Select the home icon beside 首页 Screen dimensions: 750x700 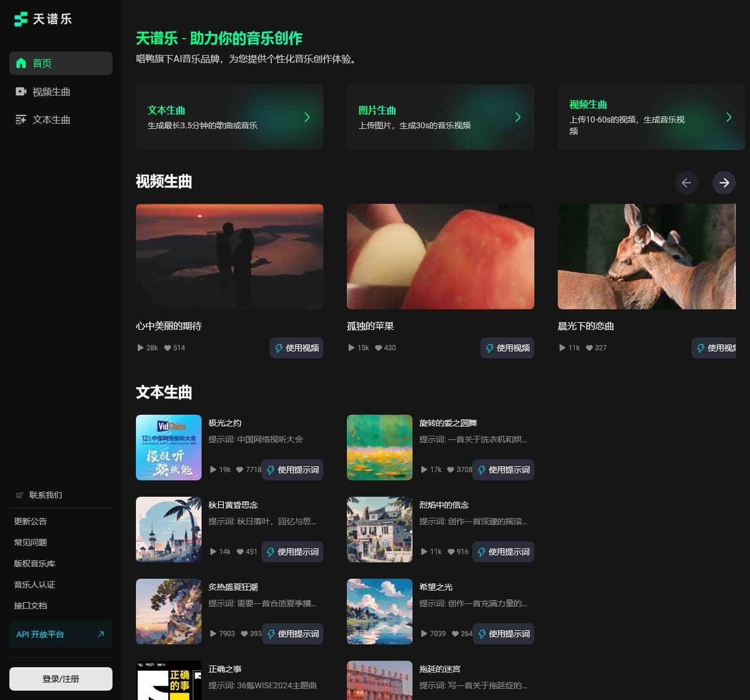tap(21, 63)
